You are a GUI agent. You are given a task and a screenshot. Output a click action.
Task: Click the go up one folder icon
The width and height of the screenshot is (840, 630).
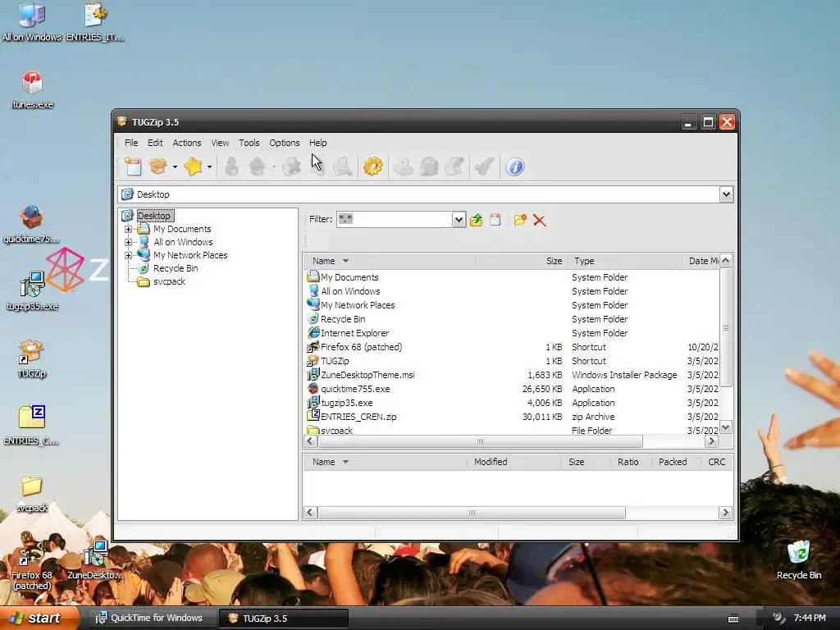pos(476,220)
